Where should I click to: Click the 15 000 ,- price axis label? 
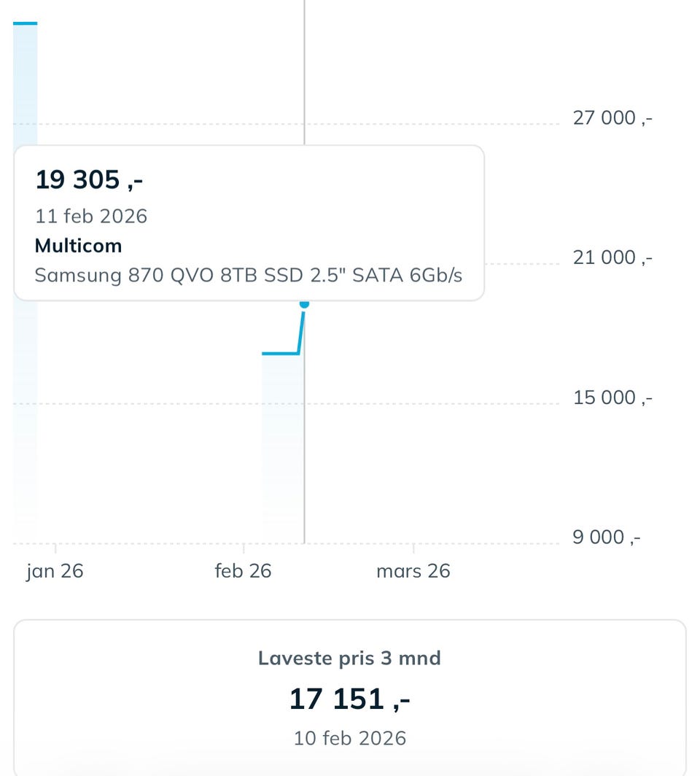click(612, 397)
